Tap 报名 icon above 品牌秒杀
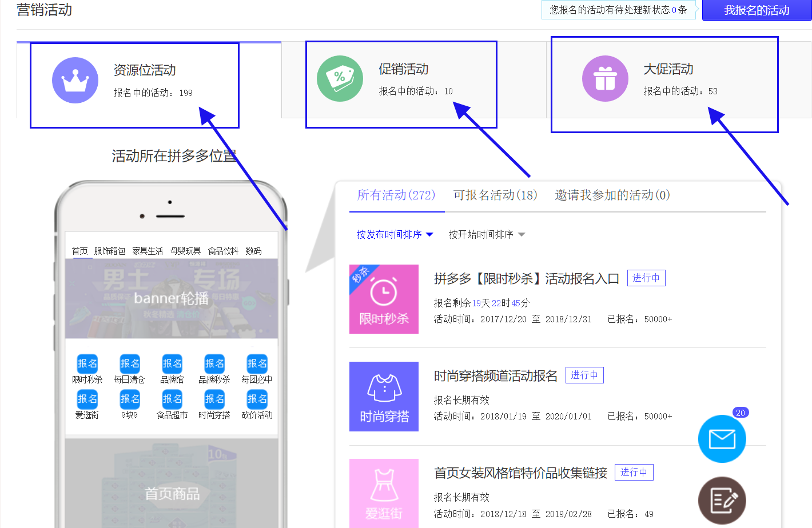The width and height of the screenshot is (812, 528). [214, 364]
